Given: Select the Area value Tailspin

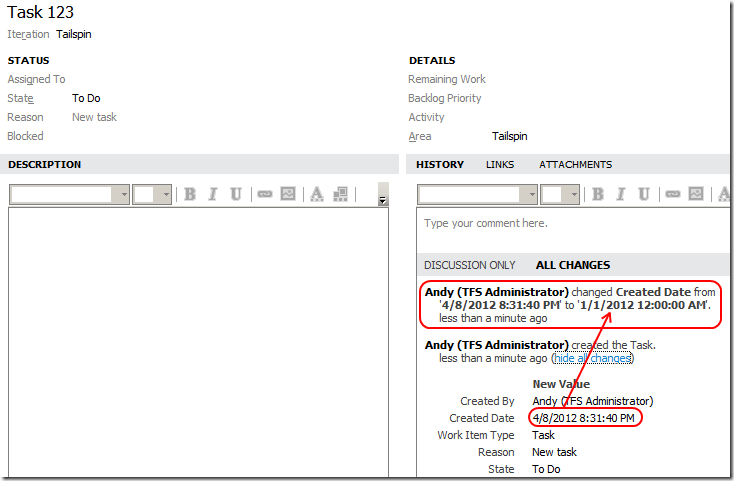Looking at the screenshot, I should [x=509, y=136].
